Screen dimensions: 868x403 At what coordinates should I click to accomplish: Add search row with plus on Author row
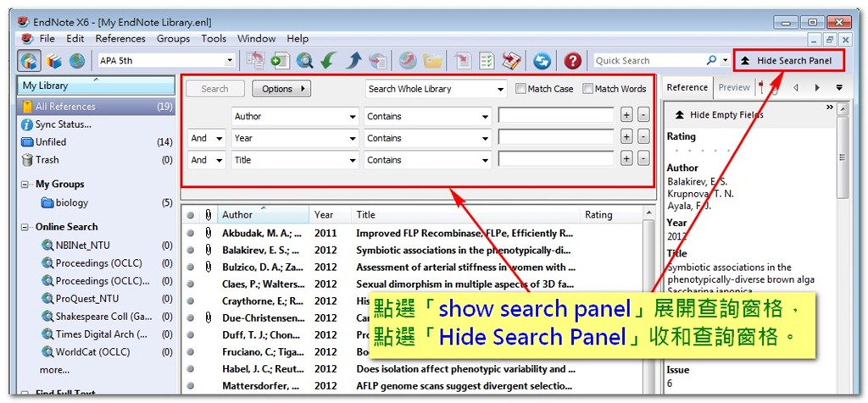click(x=626, y=117)
